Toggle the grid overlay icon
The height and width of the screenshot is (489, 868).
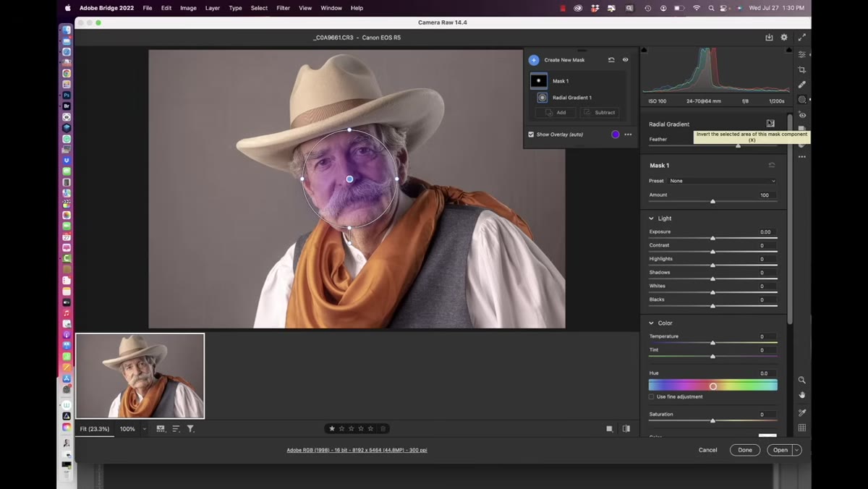pyautogui.click(x=802, y=428)
